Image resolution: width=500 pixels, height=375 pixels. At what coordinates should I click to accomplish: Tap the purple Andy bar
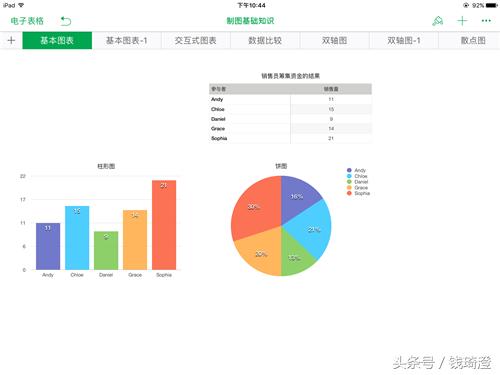pyautogui.click(x=48, y=246)
